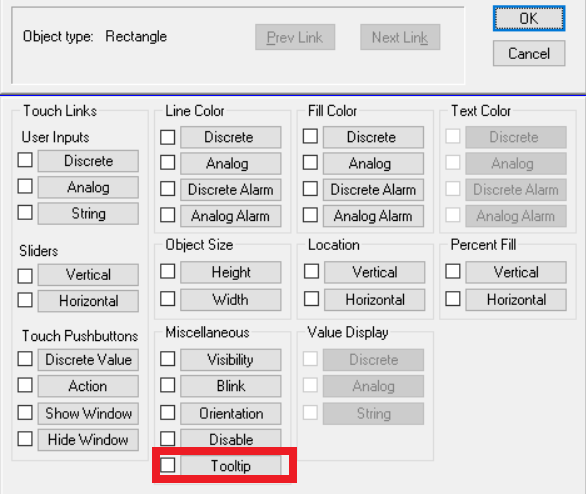Open the Disable link button
Viewport: 586px width, 494px height.
231,439
